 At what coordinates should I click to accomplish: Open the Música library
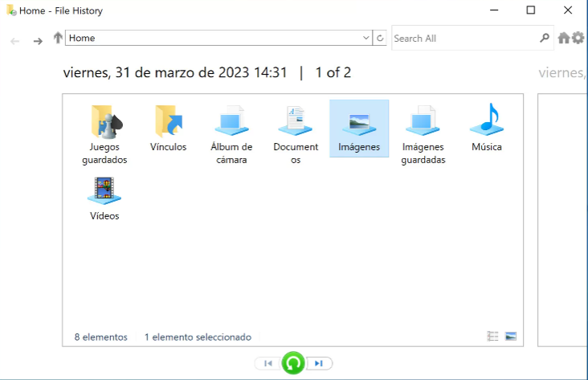click(x=487, y=123)
